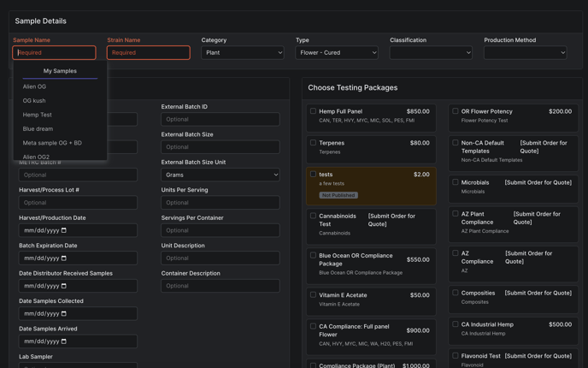Check the Hemp Full Panel package

(x=313, y=110)
